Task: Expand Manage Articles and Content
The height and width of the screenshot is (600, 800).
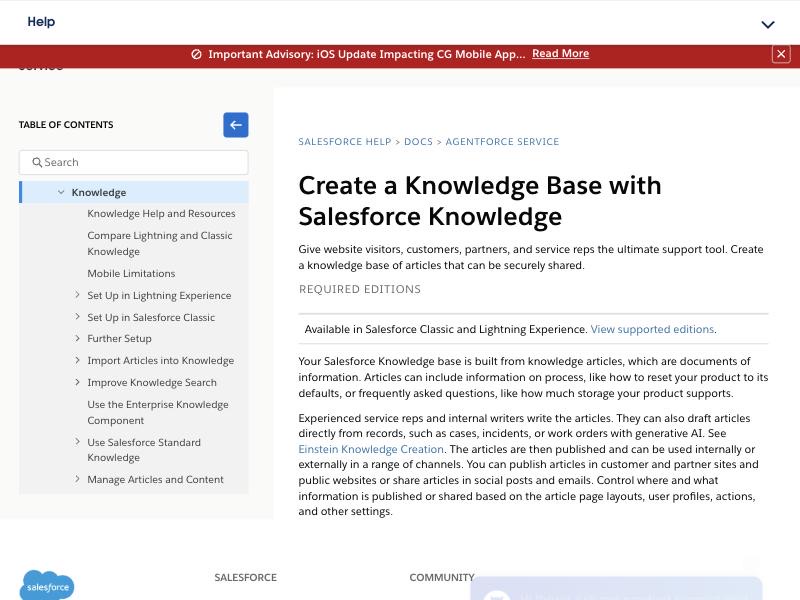Action: pos(77,479)
